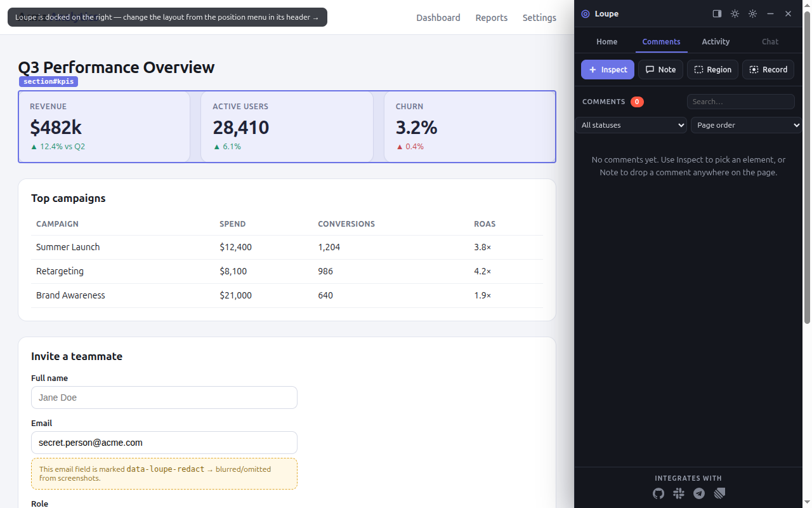Minimize the Loupe panel
This screenshot has height=508, width=812.
(770, 14)
